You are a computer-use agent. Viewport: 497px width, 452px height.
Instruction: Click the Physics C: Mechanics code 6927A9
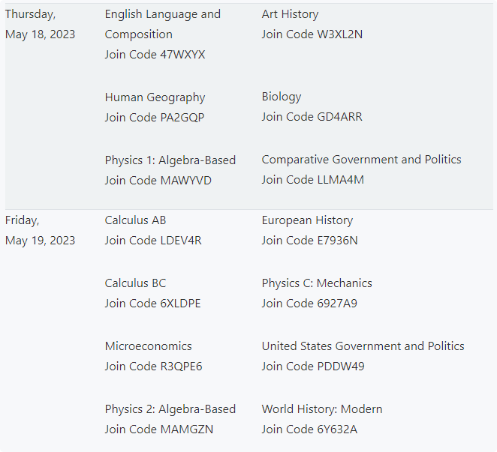tap(309, 303)
